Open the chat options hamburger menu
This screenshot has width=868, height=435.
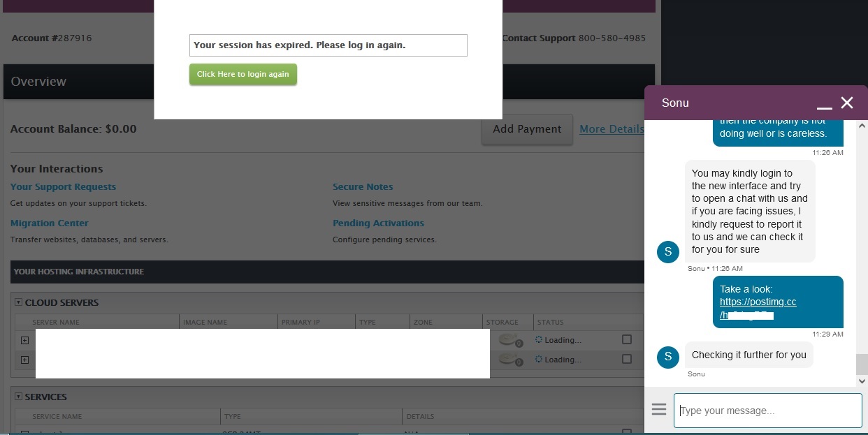pyautogui.click(x=659, y=409)
